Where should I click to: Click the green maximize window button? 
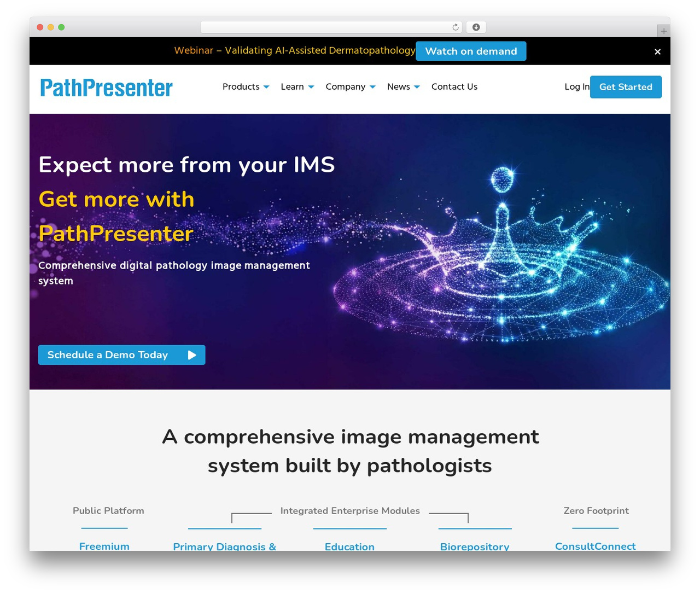click(x=61, y=27)
